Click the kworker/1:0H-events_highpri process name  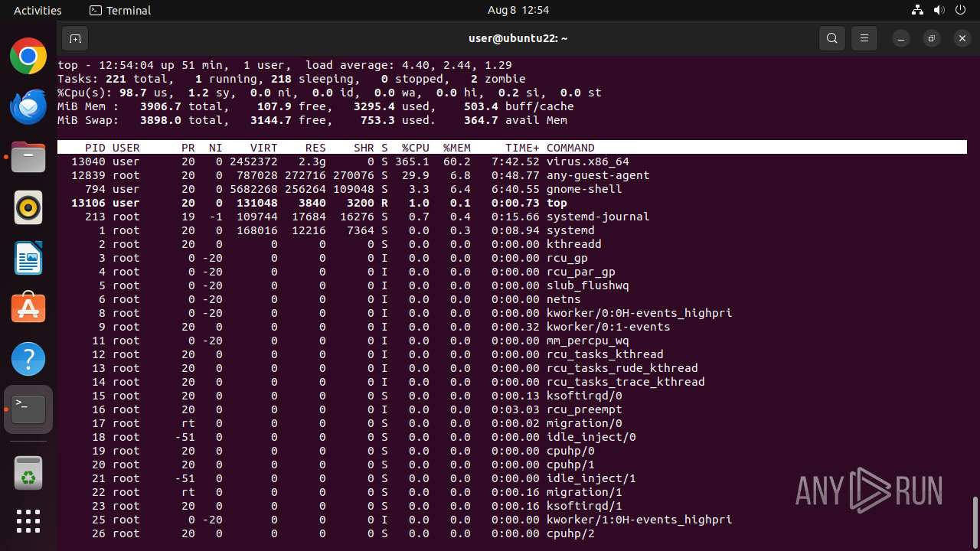639,520
